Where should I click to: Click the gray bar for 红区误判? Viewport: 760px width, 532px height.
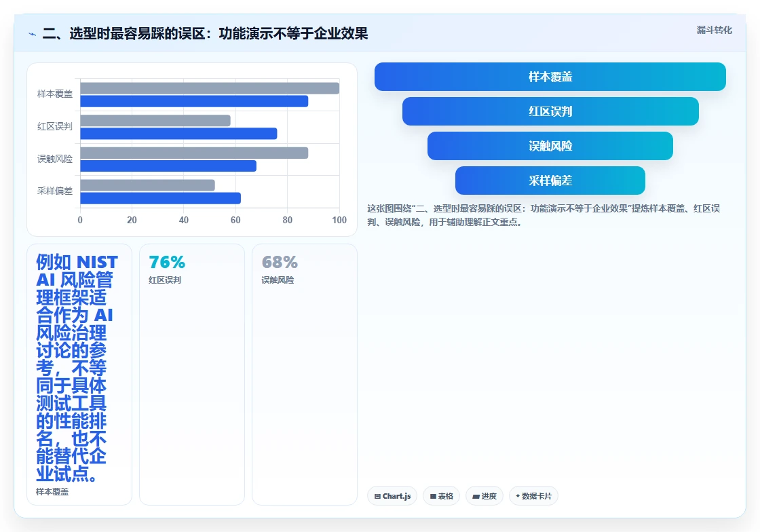point(155,121)
